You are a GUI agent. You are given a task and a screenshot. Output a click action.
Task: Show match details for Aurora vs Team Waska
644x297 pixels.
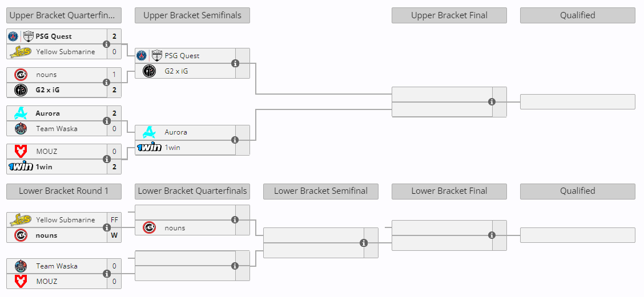click(x=107, y=121)
